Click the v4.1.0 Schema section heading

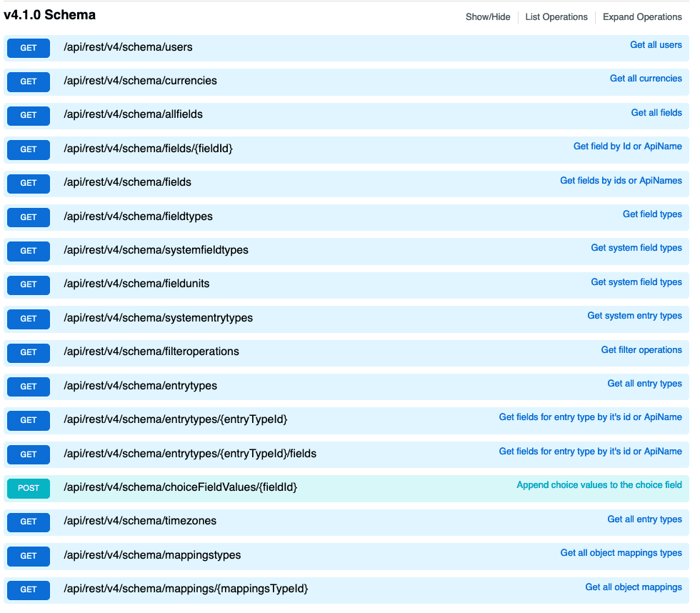[x=49, y=15]
